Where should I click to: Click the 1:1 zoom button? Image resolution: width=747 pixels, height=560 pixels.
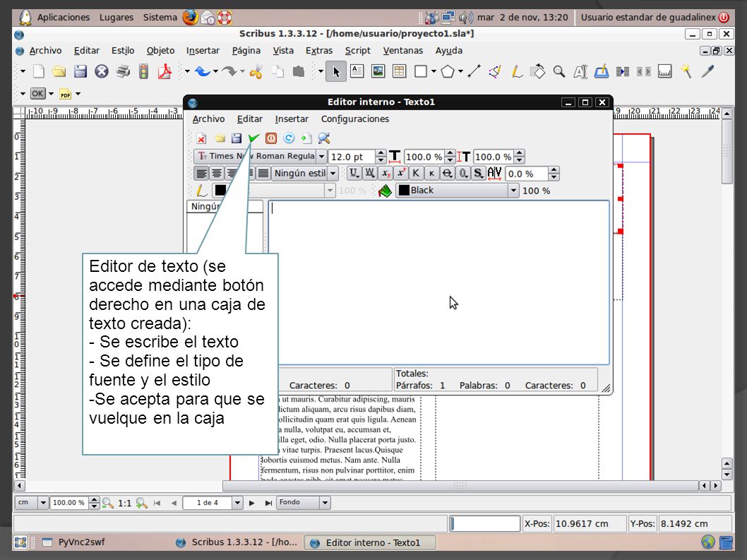coord(124,504)
